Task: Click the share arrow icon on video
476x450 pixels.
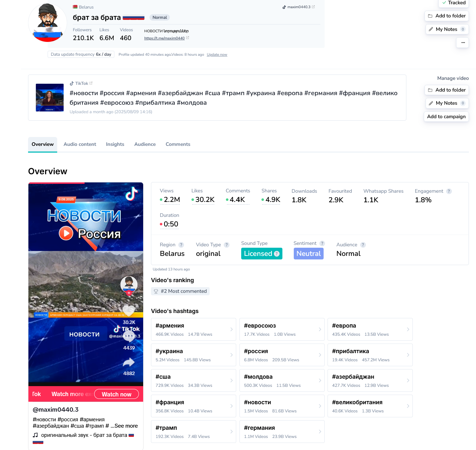Action: [x=129, y=362]
